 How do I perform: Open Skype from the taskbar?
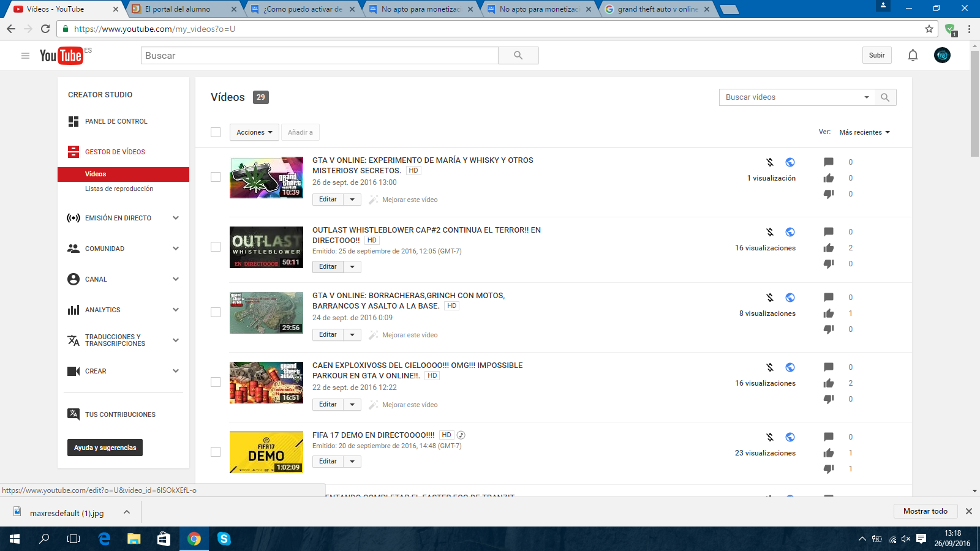(x=224, y=539)
